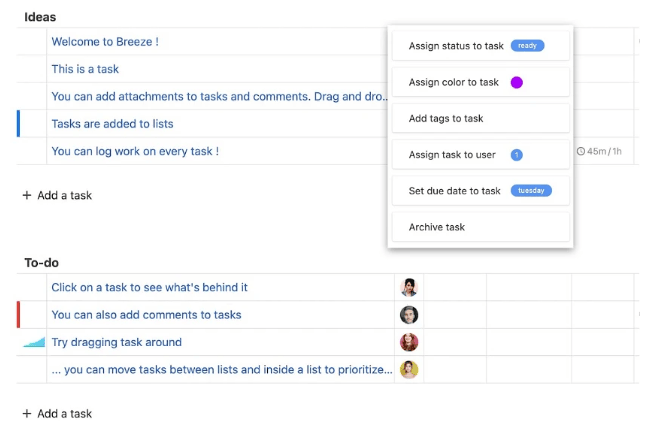Open "Tasks are added to lists" task
646x425 pixels.
coord(112,124)
